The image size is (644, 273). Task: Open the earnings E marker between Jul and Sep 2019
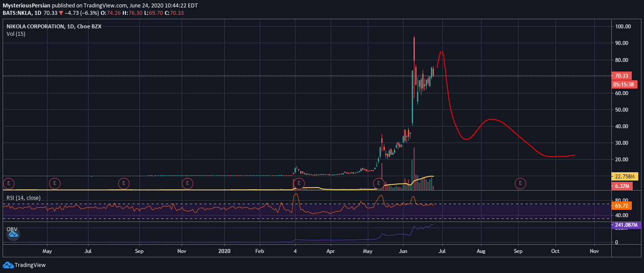click(124, 183)
